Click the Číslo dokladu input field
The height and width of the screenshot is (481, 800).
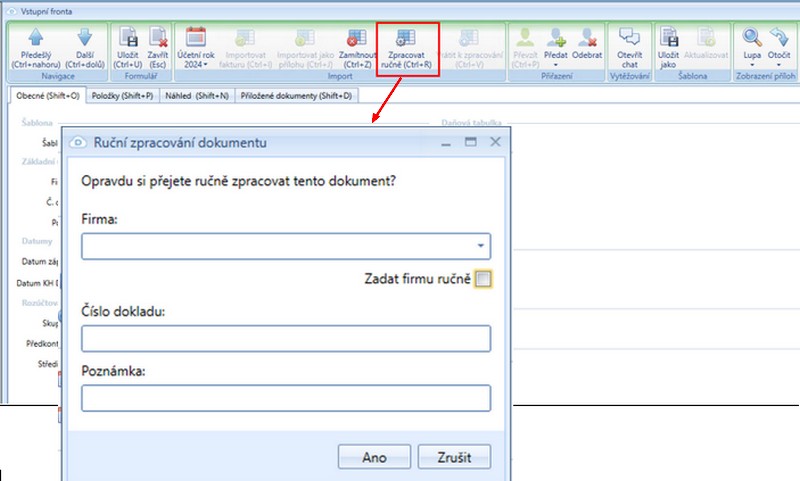tap(286, 339)
